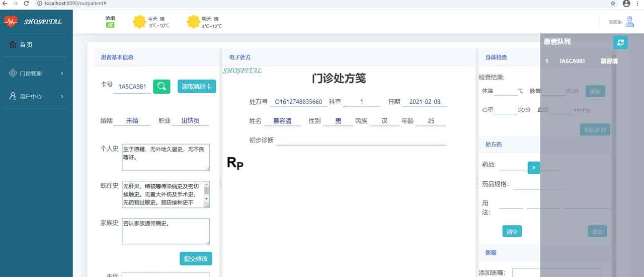Click the green air quality badge
This screenshot has width=644, height=277.
coord(110,25)
